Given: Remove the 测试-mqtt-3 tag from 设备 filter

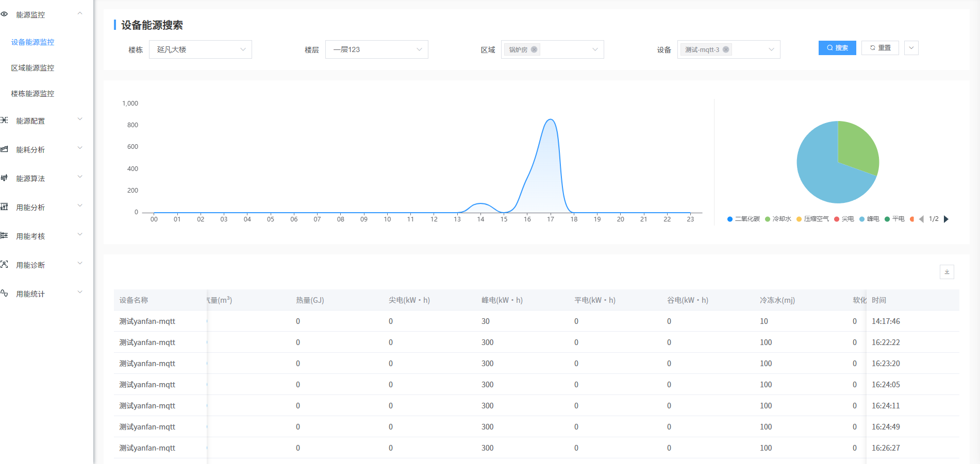Looking at the screenshot, I should [726, 49].
